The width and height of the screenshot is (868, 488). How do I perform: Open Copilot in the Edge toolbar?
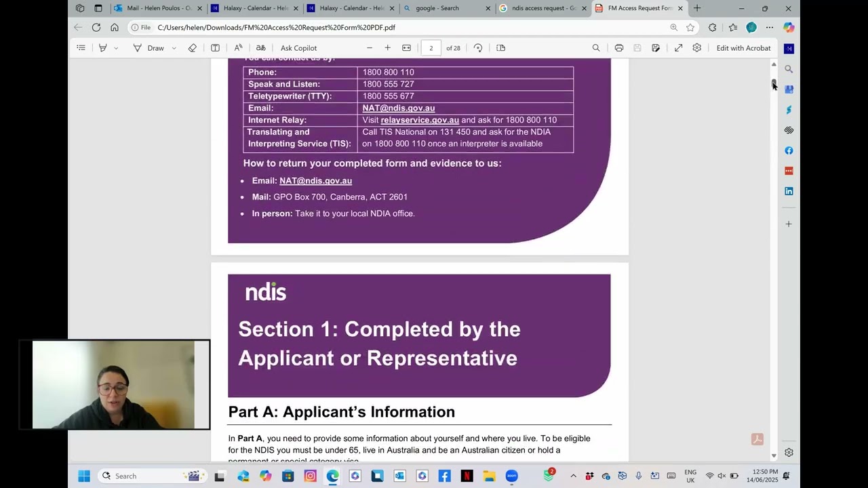[788, 28]
